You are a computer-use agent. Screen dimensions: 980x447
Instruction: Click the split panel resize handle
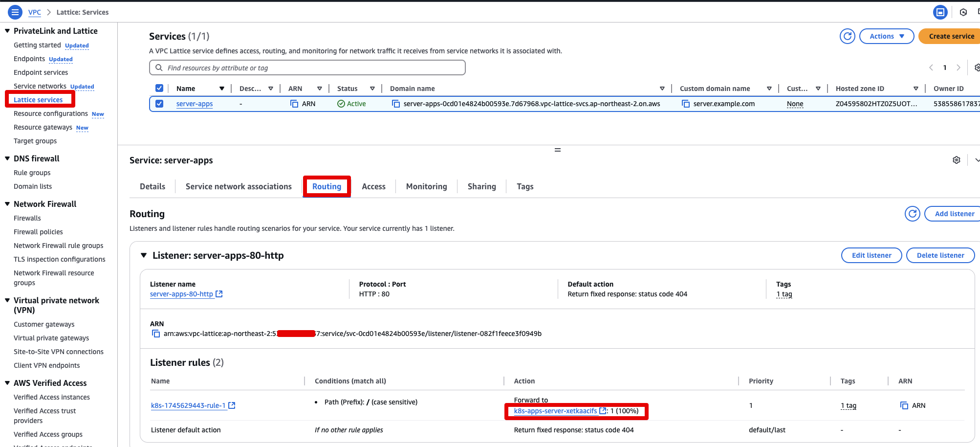pyautogui.click(x=557, y=150)
